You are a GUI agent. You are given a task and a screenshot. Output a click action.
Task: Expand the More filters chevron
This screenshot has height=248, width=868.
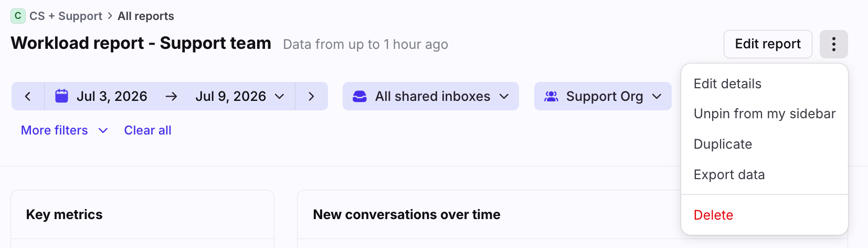coord(103,130)
